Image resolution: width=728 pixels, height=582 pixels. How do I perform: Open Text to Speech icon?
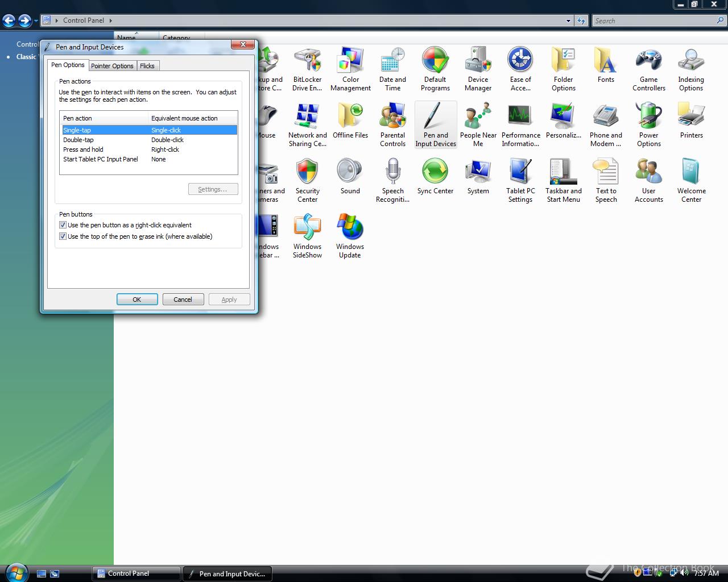pyautogui.click(x=606, y=181)
